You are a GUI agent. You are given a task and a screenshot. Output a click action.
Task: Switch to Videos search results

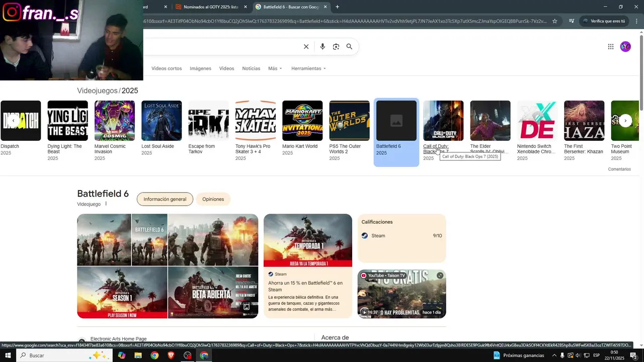226,68
